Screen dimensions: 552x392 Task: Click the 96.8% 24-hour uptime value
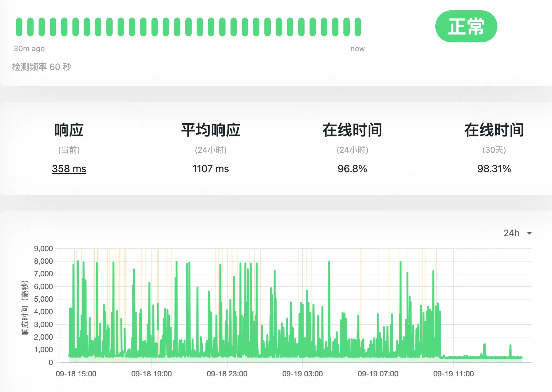tap(352, 169)
